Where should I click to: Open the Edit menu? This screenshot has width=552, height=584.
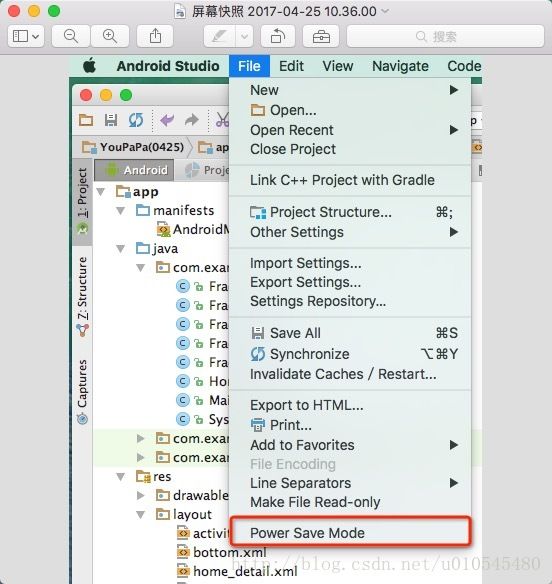pyautogui.click(x=291, y=66)
